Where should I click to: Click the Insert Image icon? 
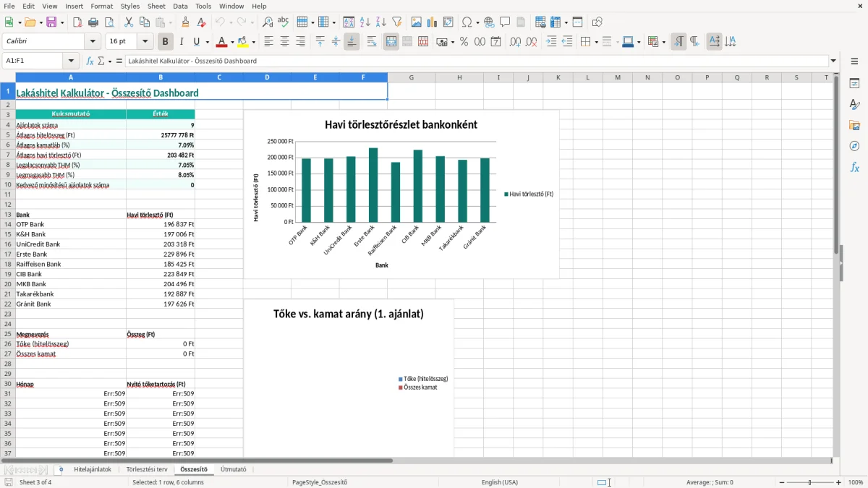(x=417, y=22)
